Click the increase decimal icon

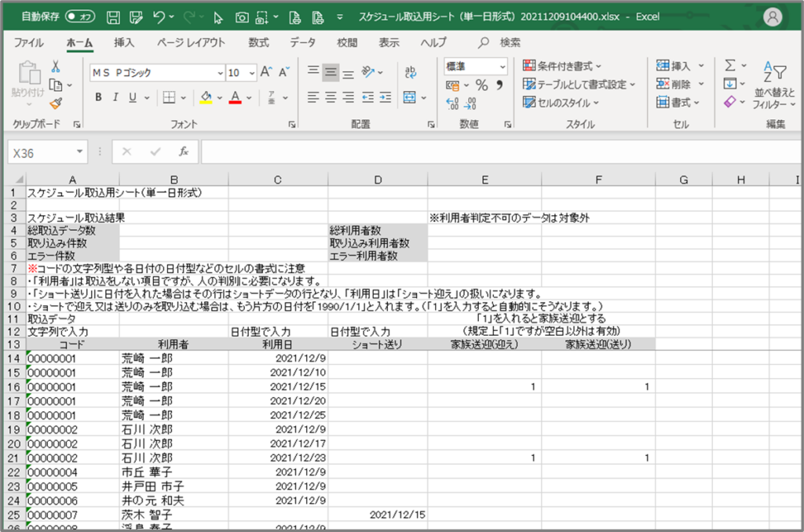click(452, 104)
